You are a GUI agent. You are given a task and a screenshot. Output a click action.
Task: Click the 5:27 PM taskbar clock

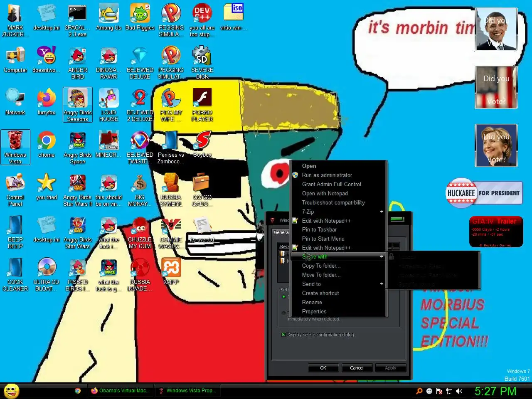[x=495, y=391]
